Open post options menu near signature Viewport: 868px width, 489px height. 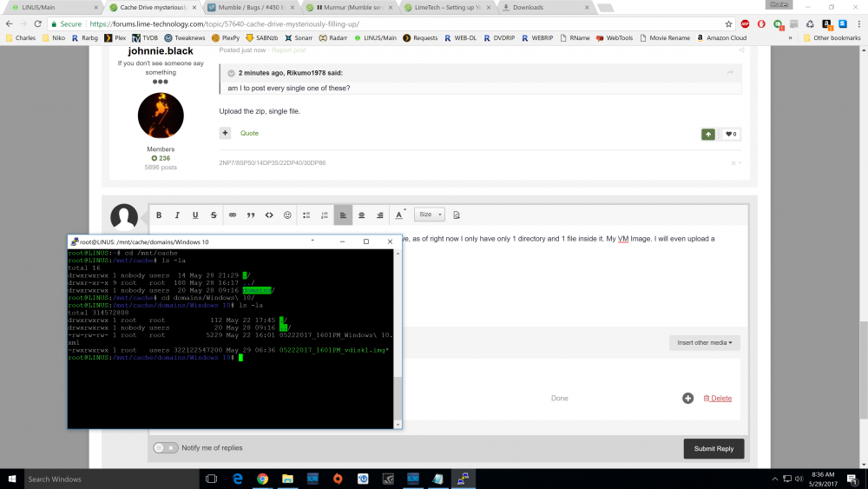click(x=736, y=162)
